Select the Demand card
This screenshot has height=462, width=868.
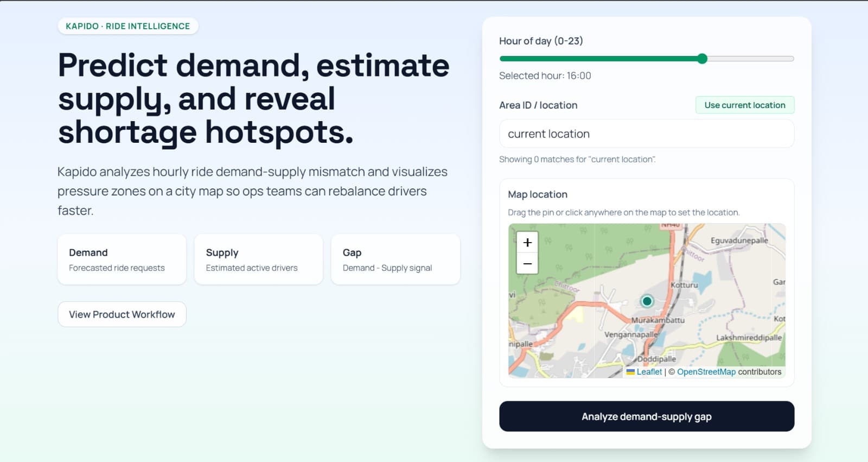(x=122, y=260)
